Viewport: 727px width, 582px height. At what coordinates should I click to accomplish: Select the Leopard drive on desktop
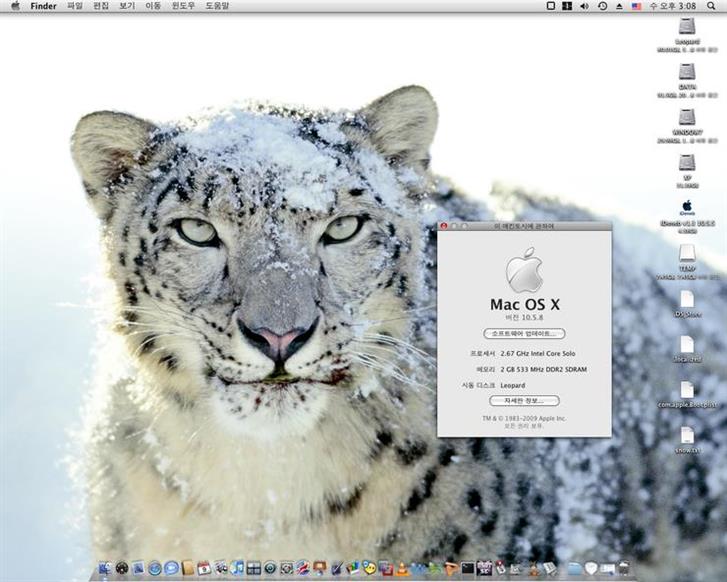coord(687,28)
